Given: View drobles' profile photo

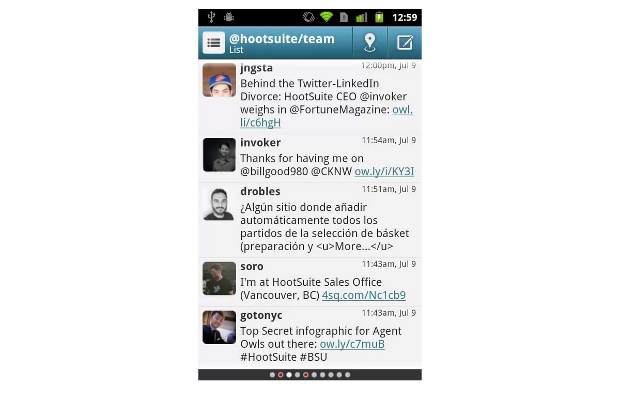Looking at the screenshot, I should click(219, 204).
